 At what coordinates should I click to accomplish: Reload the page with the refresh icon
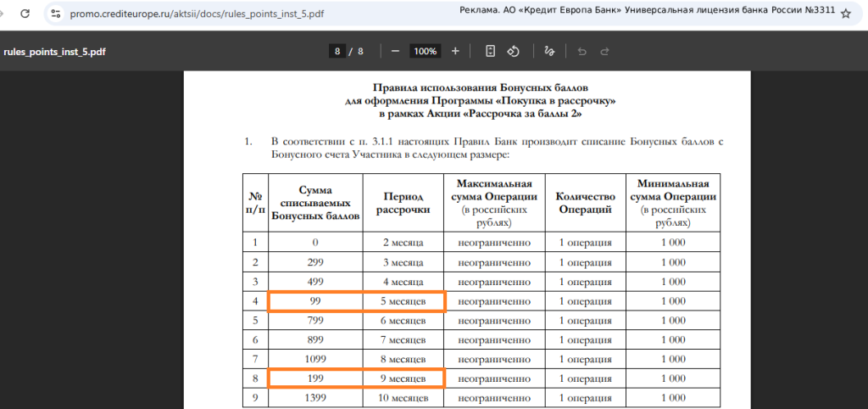click(x=25, y=14)
